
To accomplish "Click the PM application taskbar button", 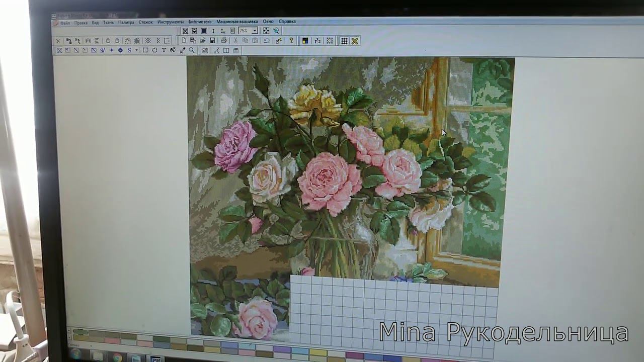I will click(x=156, y=359).
